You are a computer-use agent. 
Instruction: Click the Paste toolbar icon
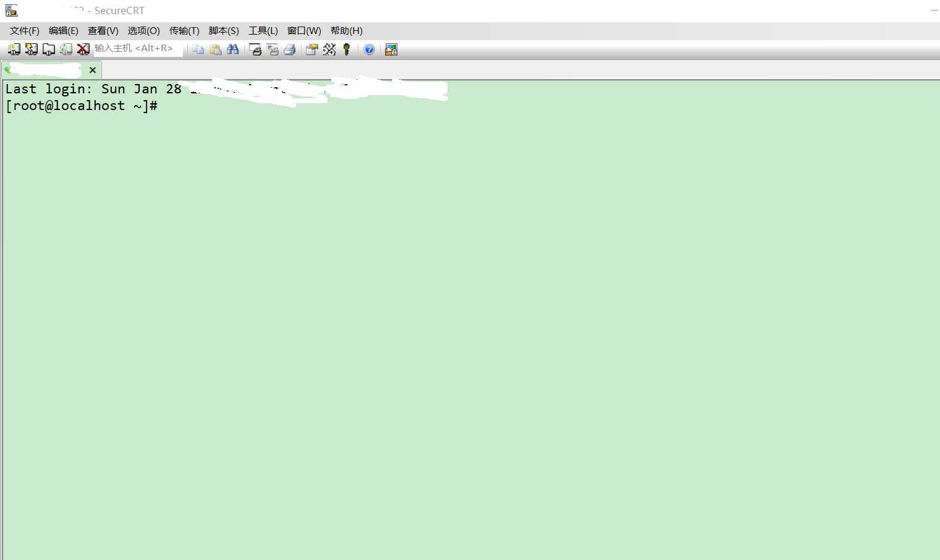pos(215,49)
